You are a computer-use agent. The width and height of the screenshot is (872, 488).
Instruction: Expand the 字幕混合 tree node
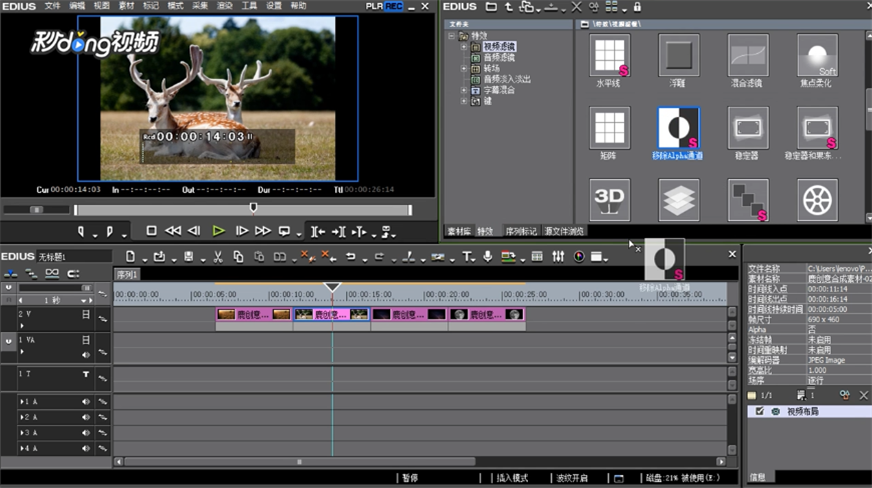click(x=463, y=90)
